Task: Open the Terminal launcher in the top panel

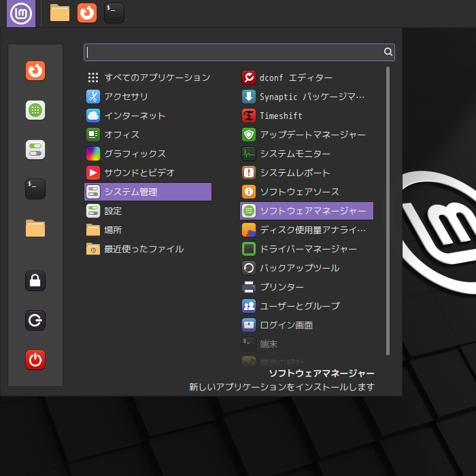Action: coord(114,13)
